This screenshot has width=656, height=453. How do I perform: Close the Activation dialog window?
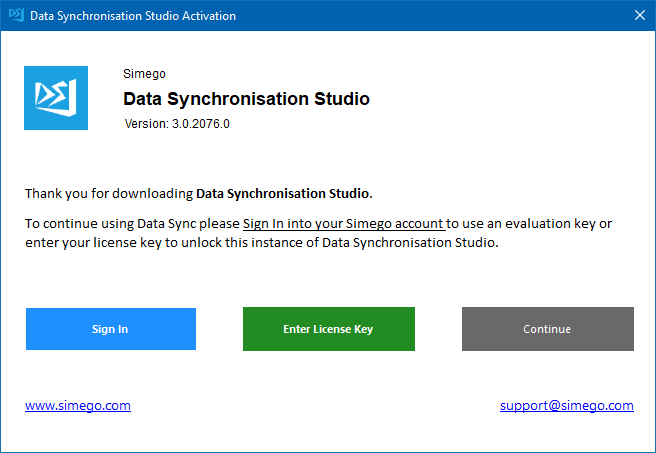[640, 15]
